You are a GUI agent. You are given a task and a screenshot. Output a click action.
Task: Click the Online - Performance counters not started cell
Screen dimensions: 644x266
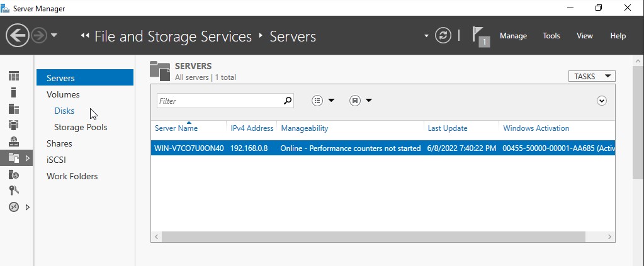351,148
